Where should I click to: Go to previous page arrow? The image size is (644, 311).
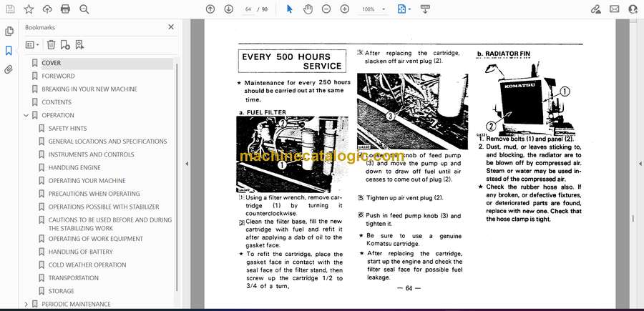tap(210, 9)
